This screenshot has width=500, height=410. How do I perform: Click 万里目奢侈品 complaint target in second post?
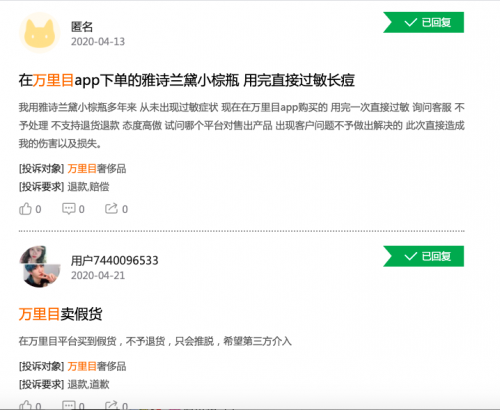coord(97,366)
